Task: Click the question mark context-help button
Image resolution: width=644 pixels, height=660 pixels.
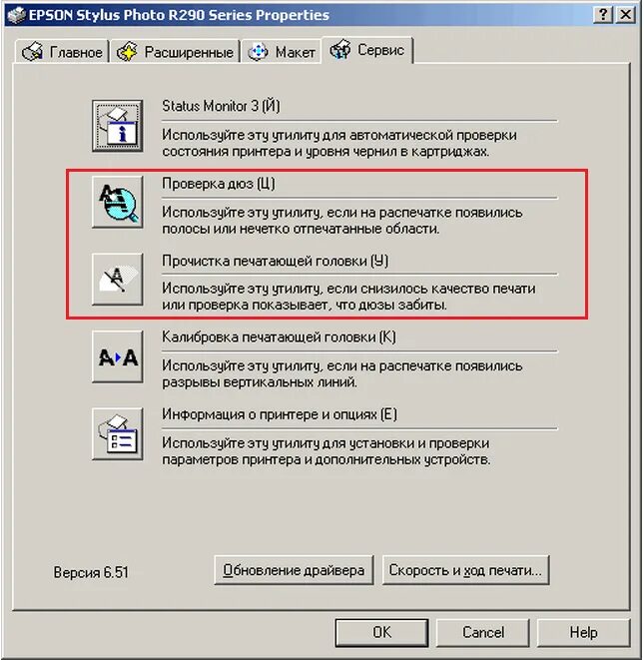Action: click(x=603, y=15)
